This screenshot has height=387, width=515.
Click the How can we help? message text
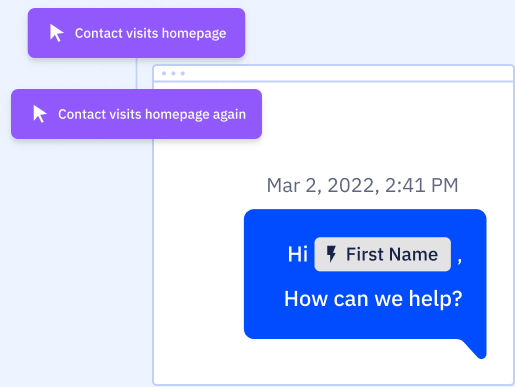pyautogui.click(x=373, y=298)
